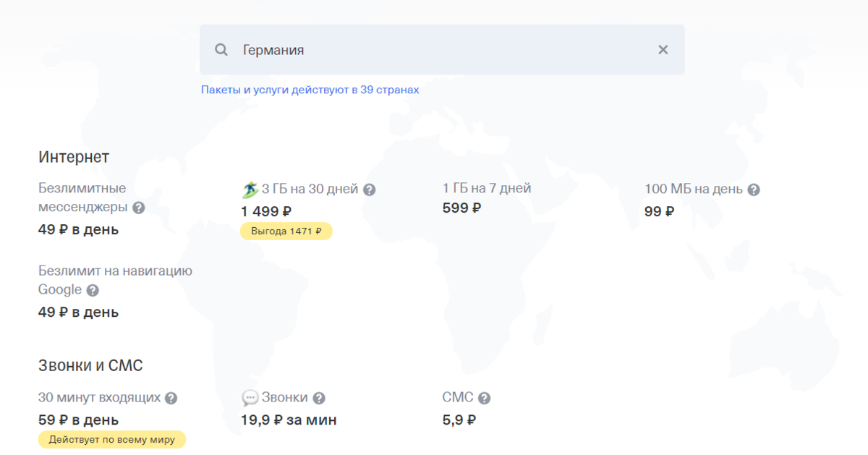Click the Действует по всему миру badge
This screenshot has width=868, height=455.
pos(111,439)
